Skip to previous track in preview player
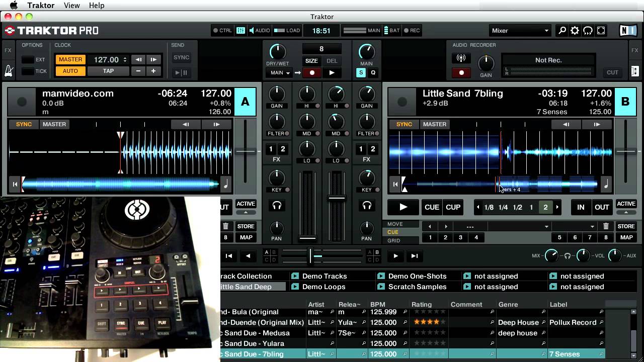 229,256
